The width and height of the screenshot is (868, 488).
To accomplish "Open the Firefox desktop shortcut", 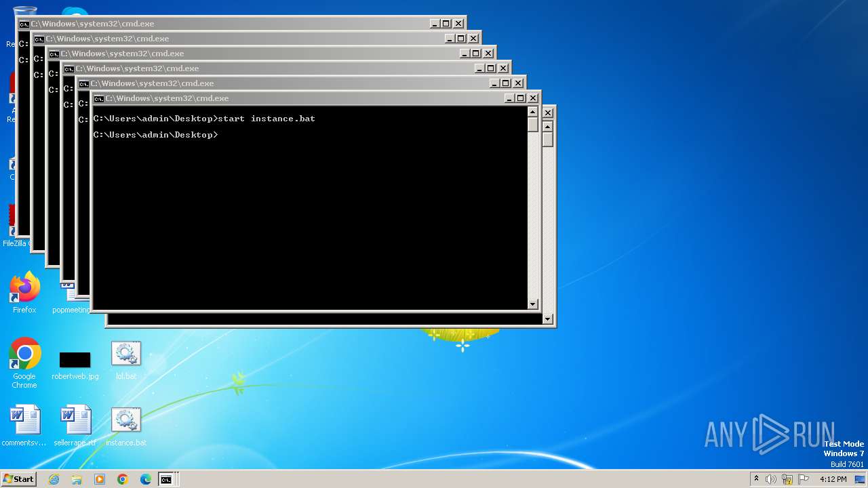I will pyautogui.click(x=24, y=293).
